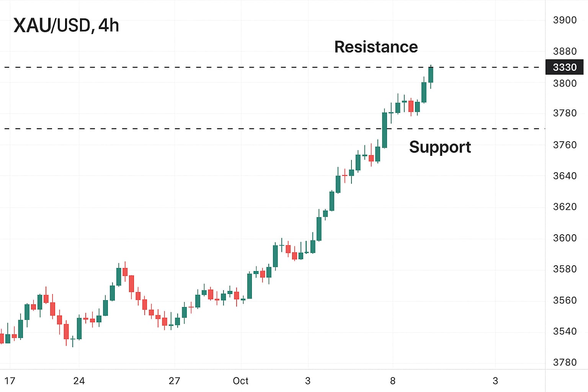Select the 24 date on time axis
Image resolution: width=588 pixels, height=392 pixels.
79,381
